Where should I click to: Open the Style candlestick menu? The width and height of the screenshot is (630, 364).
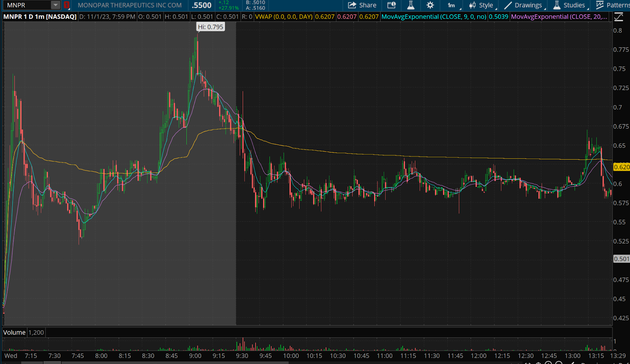pos(482,5)
